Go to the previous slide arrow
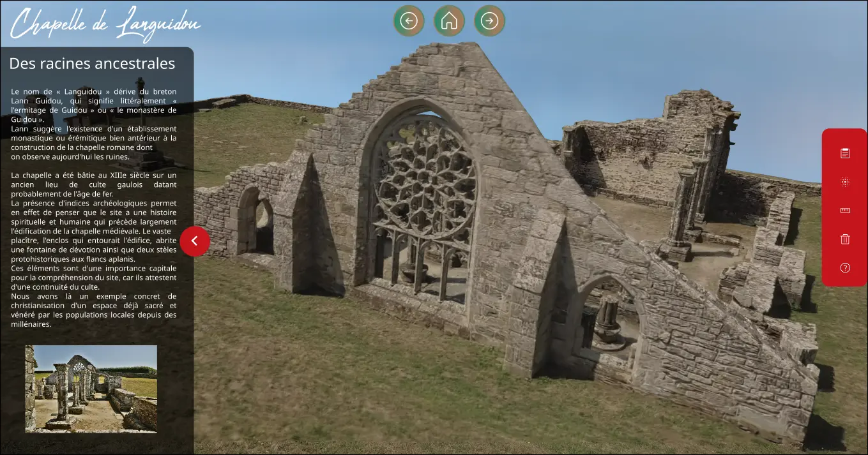Image resolution: width=868 pixels, height=455 pixels. (409, 21)
